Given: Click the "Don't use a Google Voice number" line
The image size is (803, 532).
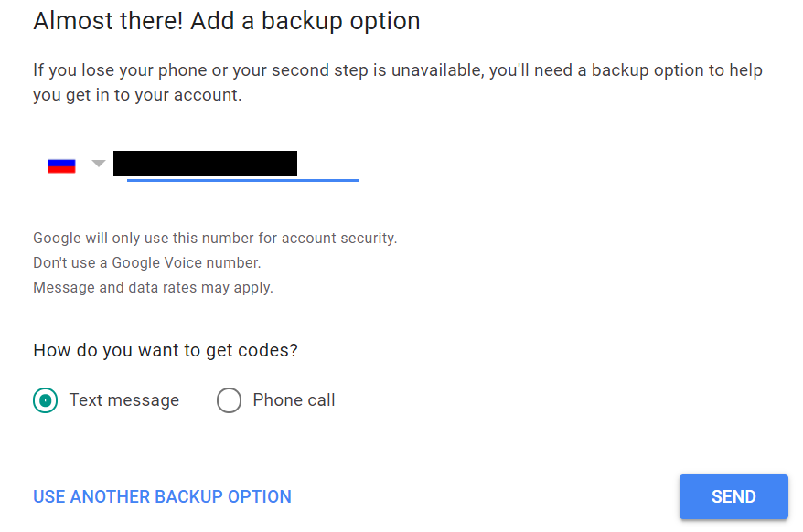Looking at the screenshot, I should point(146,263).
